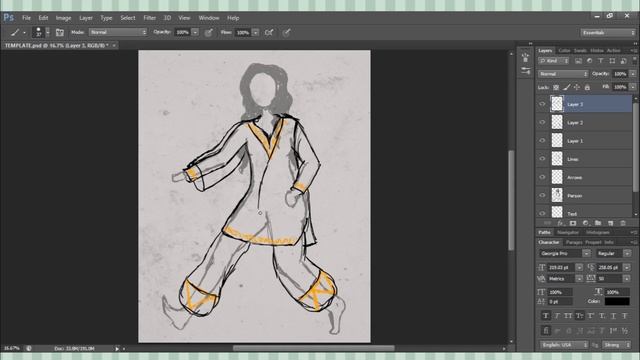Lock image pixels brush icon
Image resolution: width=640 pixels, height=360 pixels.
[x=567, y=87]
